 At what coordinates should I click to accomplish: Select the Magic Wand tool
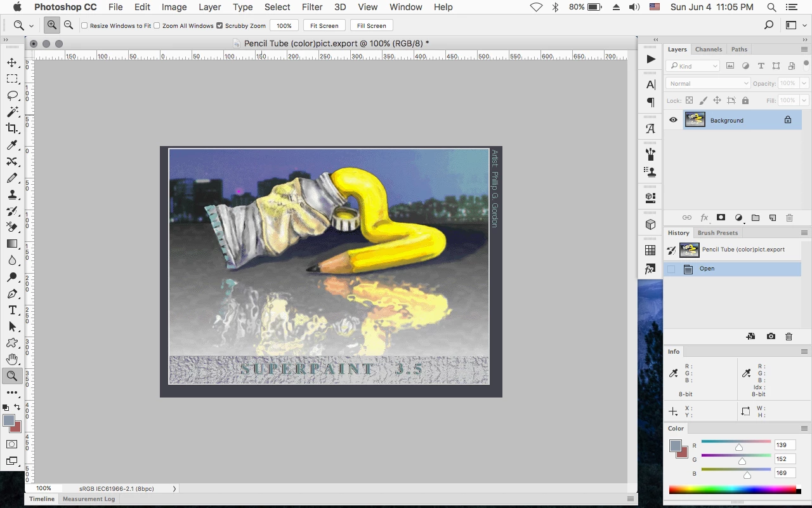[12, 112]
